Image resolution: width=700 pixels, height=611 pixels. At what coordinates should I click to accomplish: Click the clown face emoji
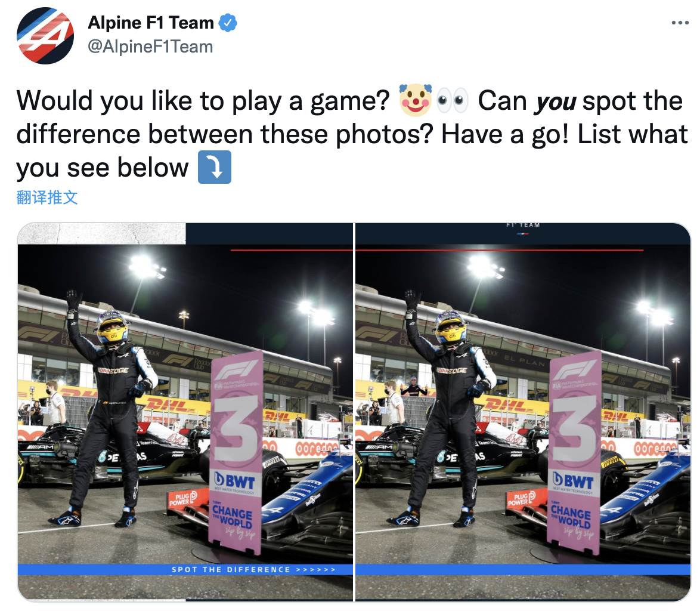pyautogui.click(x=415, y=100)
